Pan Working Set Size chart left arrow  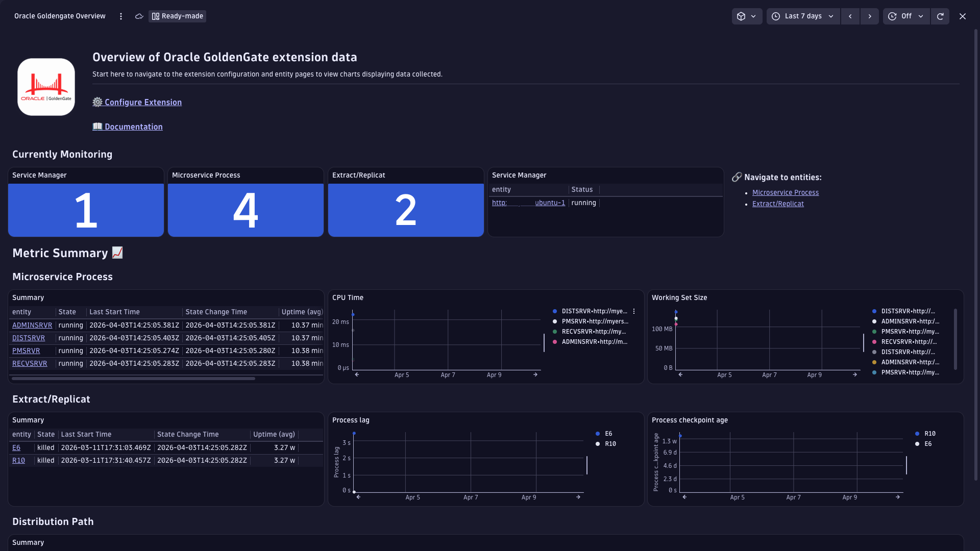click(x=680, y=374)
